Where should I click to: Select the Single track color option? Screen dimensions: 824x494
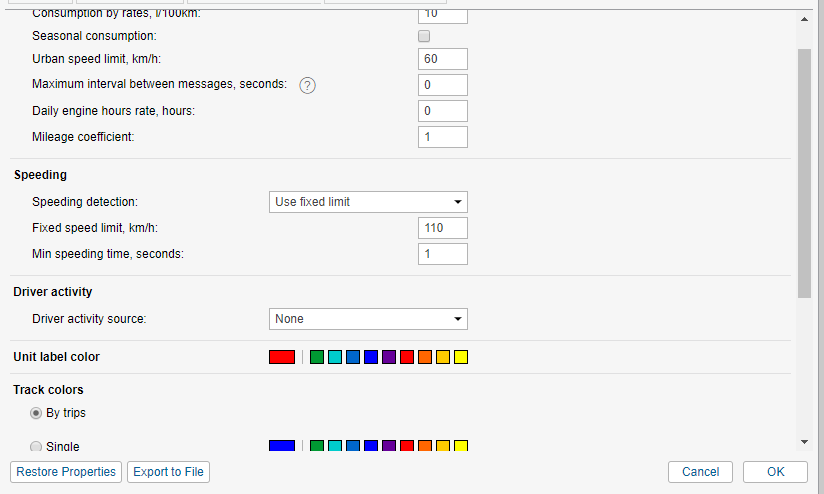[x=36, y=446]
